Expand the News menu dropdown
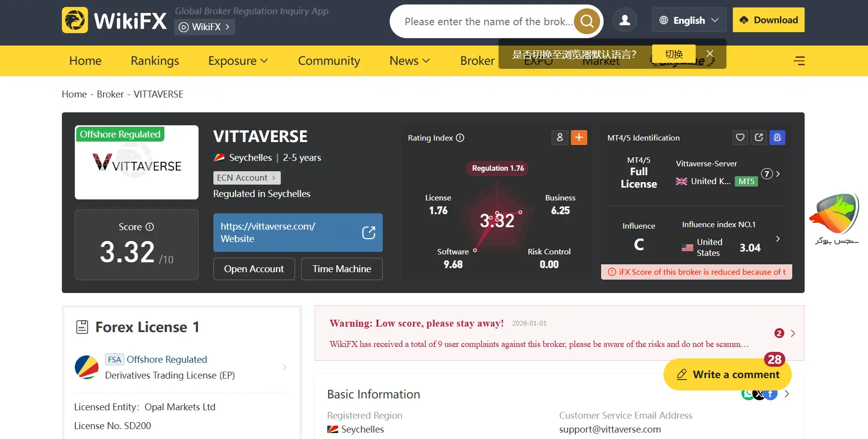The image size is (868, 439). tap(409, 61)
